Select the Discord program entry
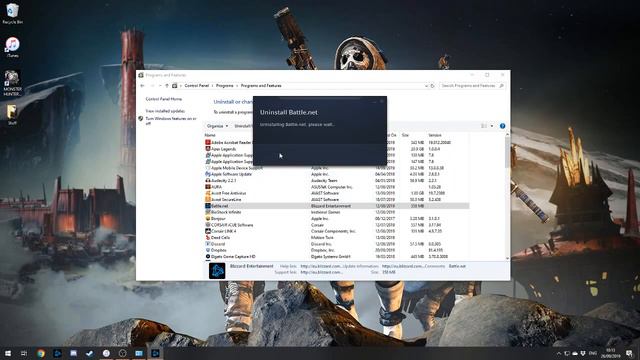The width and height of the screenshot is (640, 360). click(x=337, y=244)
